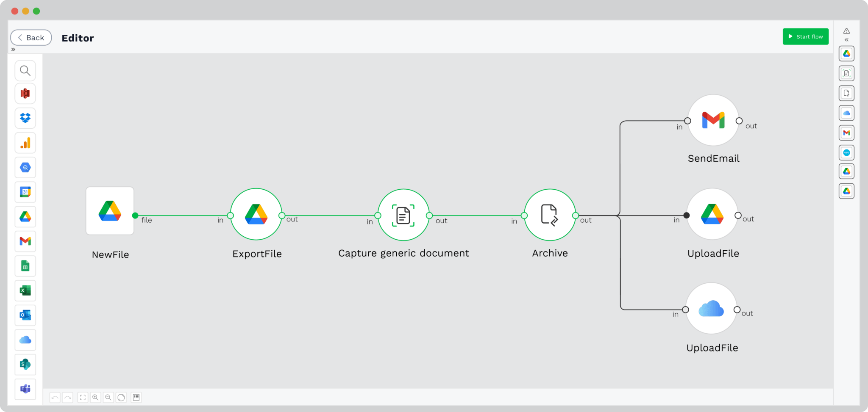This screenshot has height=412, width=868.
Task: Click the Start flow button
Action: 805,36
